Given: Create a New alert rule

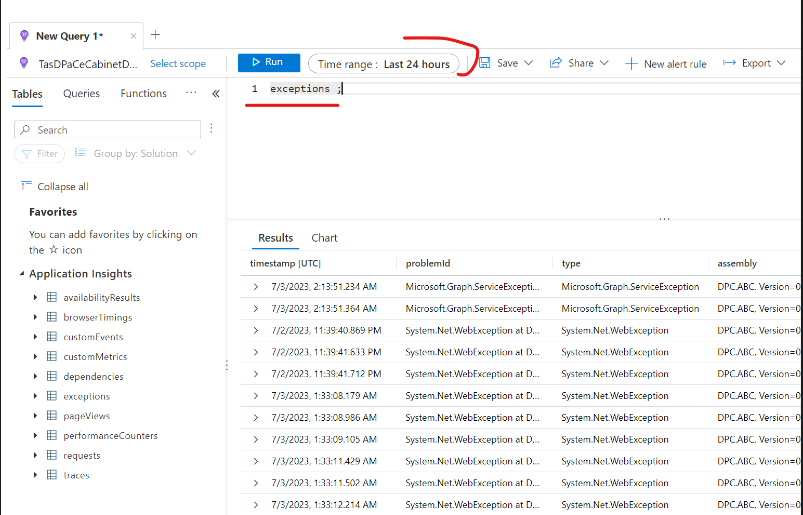Looking at the screenshot, I should click(666, 64).
